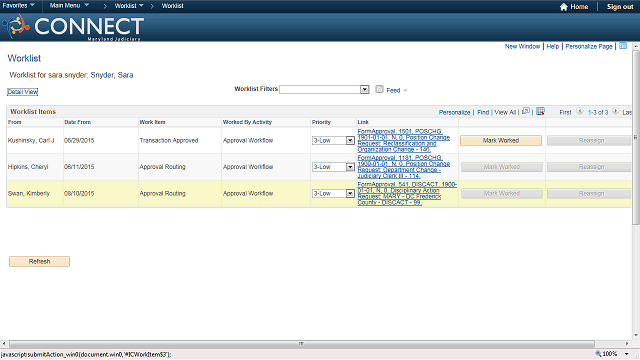Click Reassign for Kushinsky row
Screen dimensions: 640x360
click(x=589, y=140)
